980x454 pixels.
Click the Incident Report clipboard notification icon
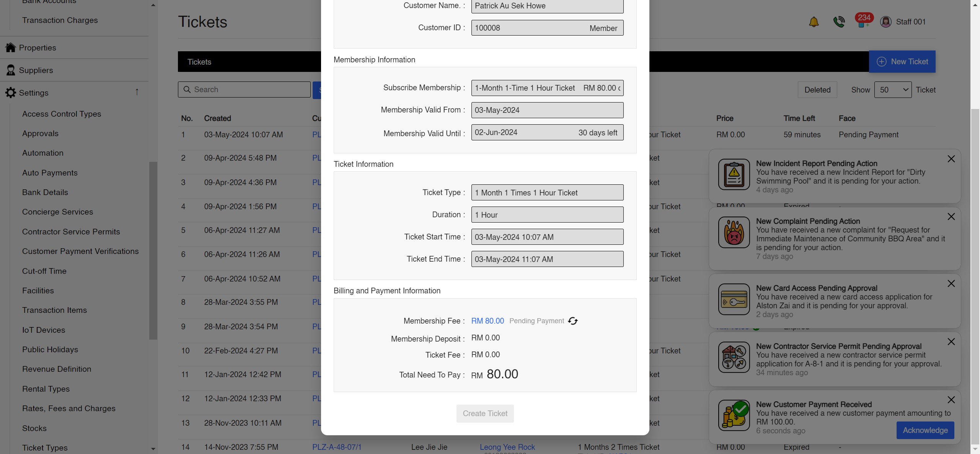(x=734, y=174)
